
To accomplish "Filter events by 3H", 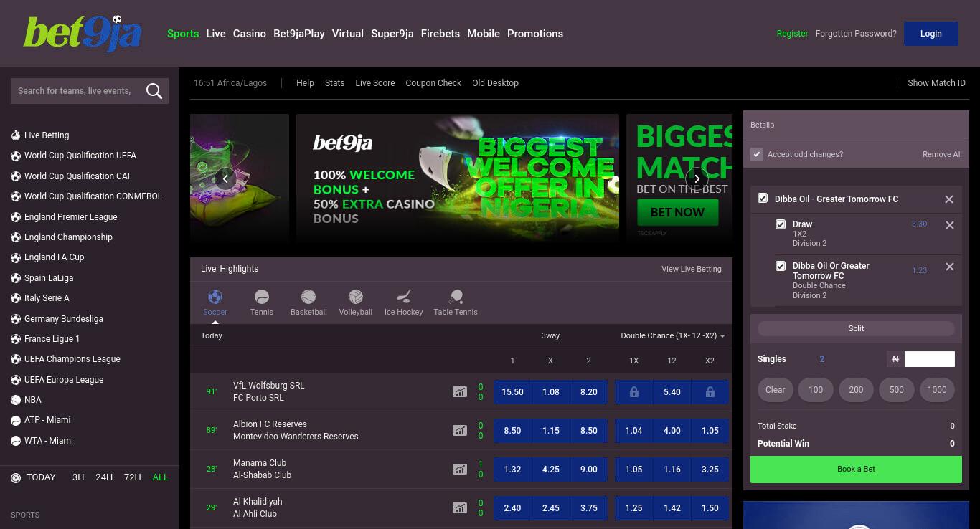I will coord(78,477).
